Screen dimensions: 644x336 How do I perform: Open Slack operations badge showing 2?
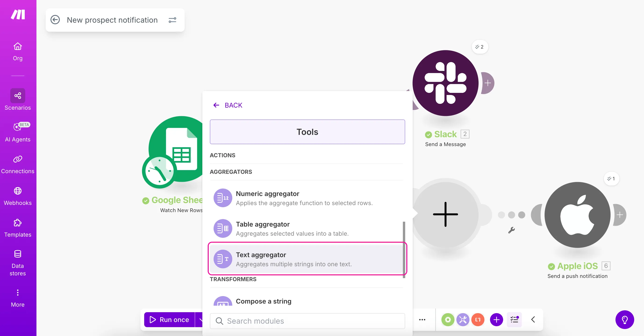click(x=479, y=47)
